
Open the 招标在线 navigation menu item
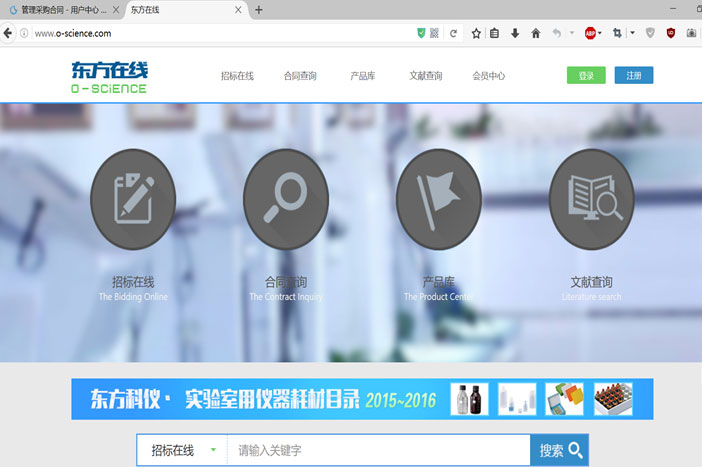point(237,76)
